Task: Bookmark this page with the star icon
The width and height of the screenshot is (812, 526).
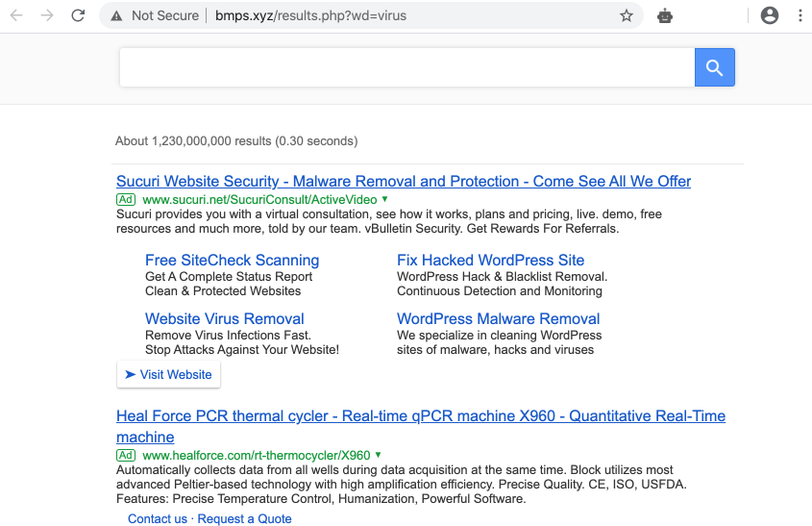Action: (x=627, y=15)
